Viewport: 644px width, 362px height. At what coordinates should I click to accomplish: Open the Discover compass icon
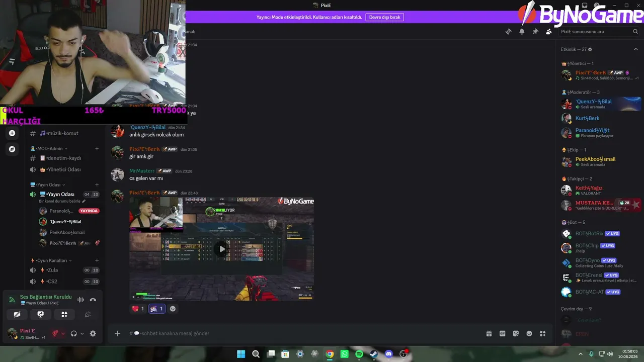tap(12, 149)
